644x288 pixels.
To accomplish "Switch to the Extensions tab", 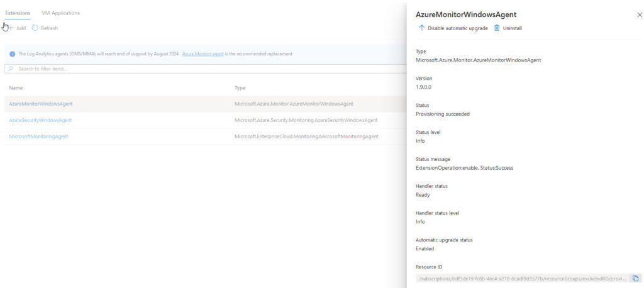I will point(18,13).
